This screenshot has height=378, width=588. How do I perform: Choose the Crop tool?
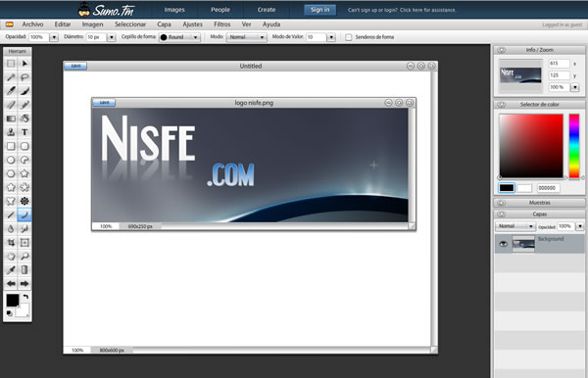coord(11,243)
